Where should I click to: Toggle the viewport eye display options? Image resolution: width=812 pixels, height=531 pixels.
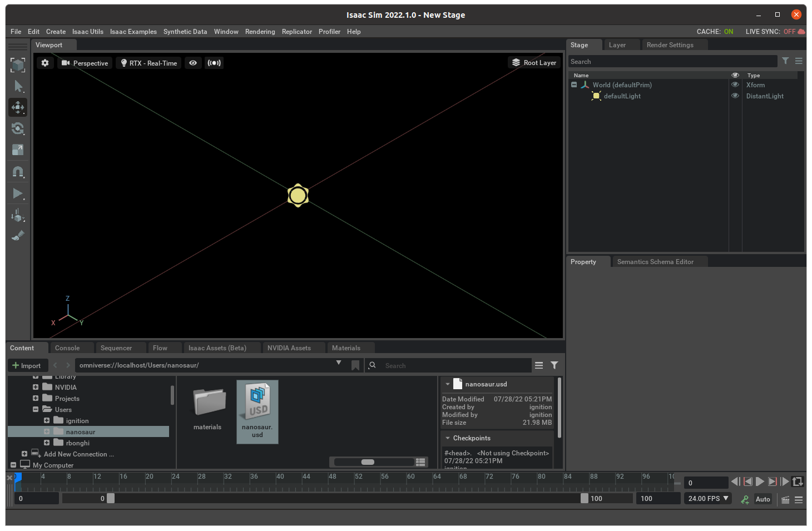(193, 63)
